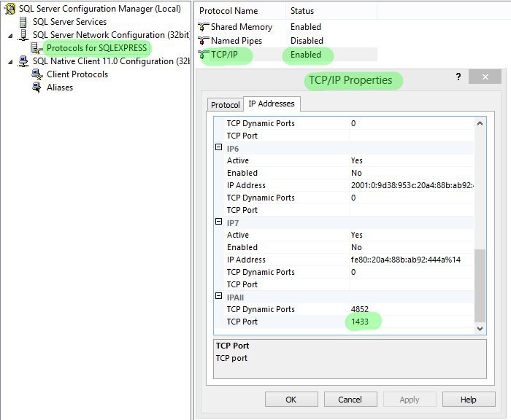The height and width of the screenshot is (420, 511).
Task: Click the SQL Server Network Configuration icon
Action: point(23,35)
